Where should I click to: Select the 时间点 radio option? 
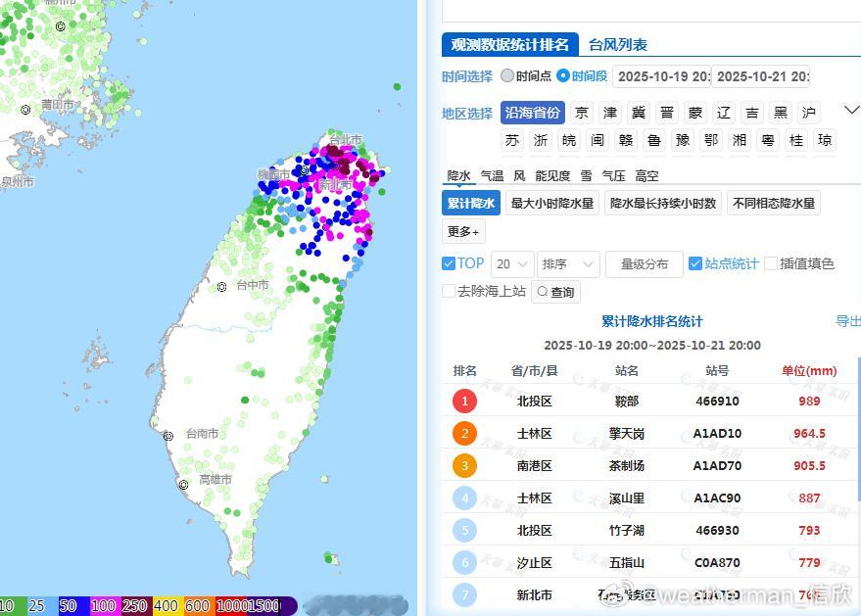tap(507, 75)
